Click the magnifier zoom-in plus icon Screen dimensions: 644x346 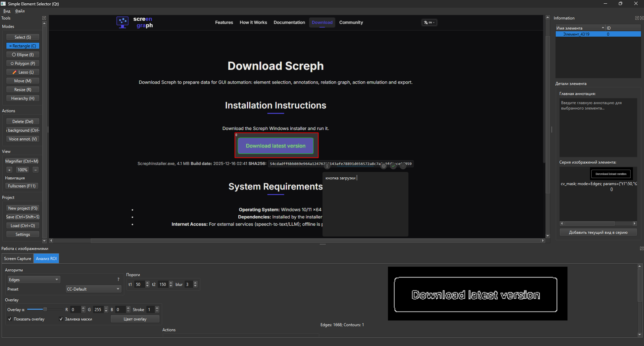(x=9, y=170)
